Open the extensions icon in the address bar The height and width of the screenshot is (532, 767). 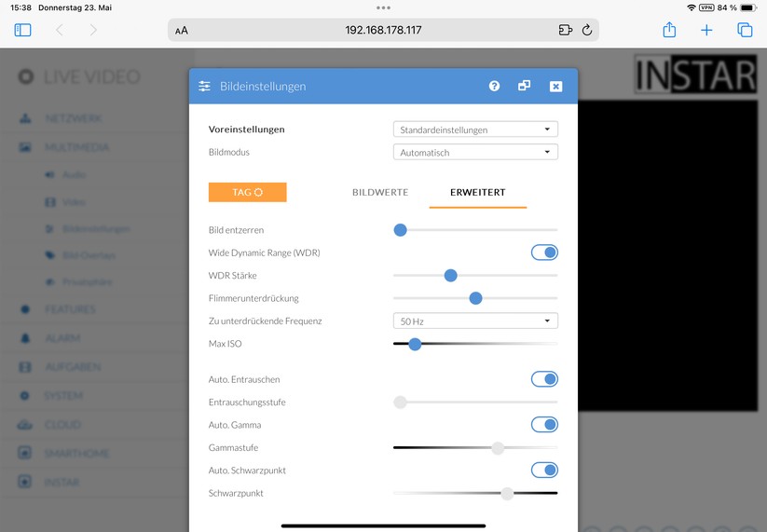pos(566,31)
